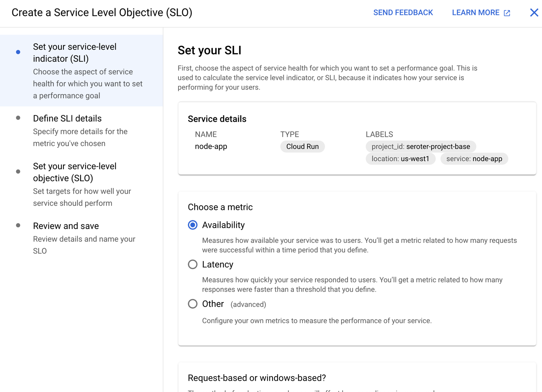Open the Review and save step
This screenshot has height=392, width=542.
pyautogui.click(x=66, y=226)
